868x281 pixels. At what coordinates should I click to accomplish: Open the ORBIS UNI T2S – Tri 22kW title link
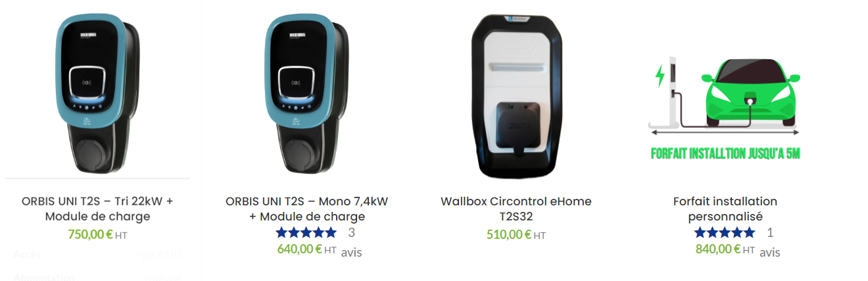point(97,209)
